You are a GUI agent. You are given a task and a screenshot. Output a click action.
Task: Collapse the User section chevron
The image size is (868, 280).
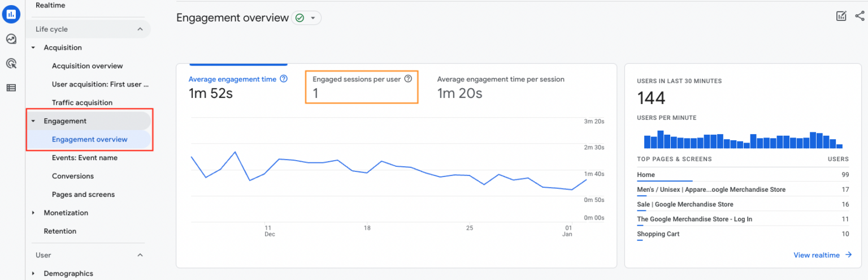[x=140, y=255]
